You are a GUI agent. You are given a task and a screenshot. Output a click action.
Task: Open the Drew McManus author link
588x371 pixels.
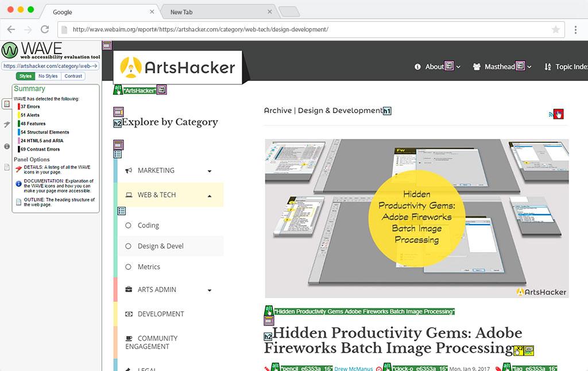[354, 369]
